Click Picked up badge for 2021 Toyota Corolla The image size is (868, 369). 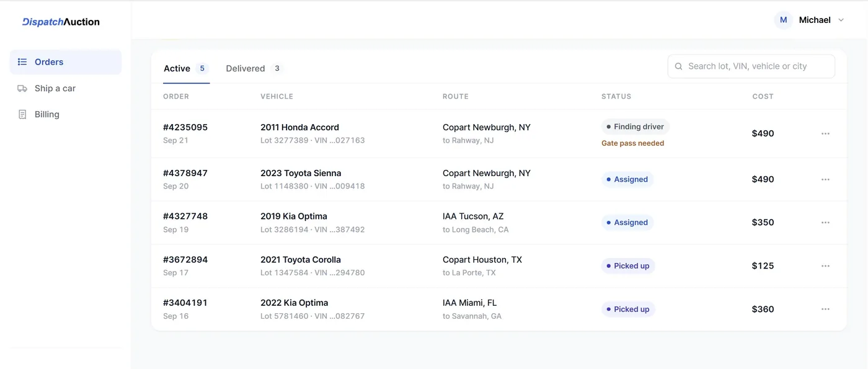point(628,266)
